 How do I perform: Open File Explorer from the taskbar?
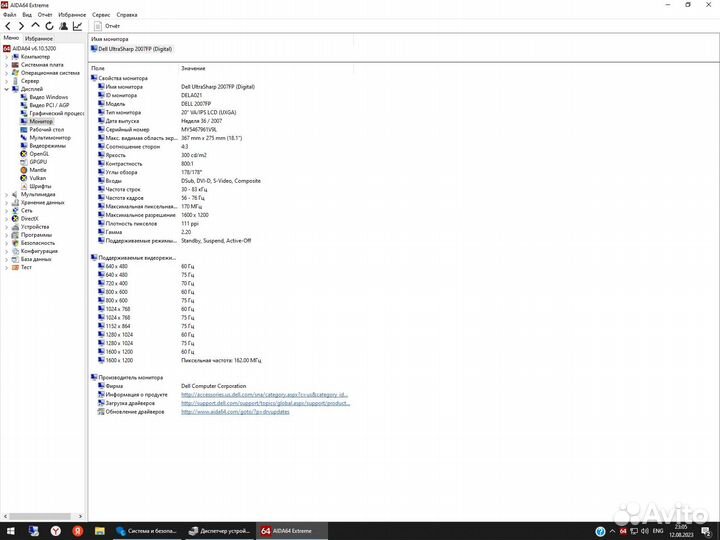pyautogui.click(x=100, y=531)
